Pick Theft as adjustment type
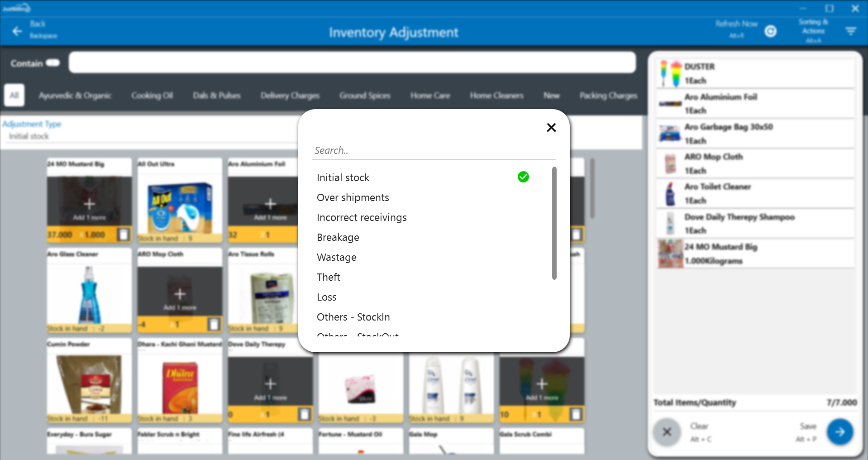This screenshot has height=460, width=868. 328,277
